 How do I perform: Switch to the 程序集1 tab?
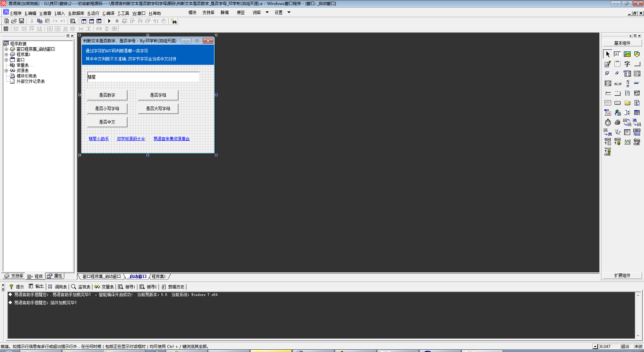pos(159,276)
